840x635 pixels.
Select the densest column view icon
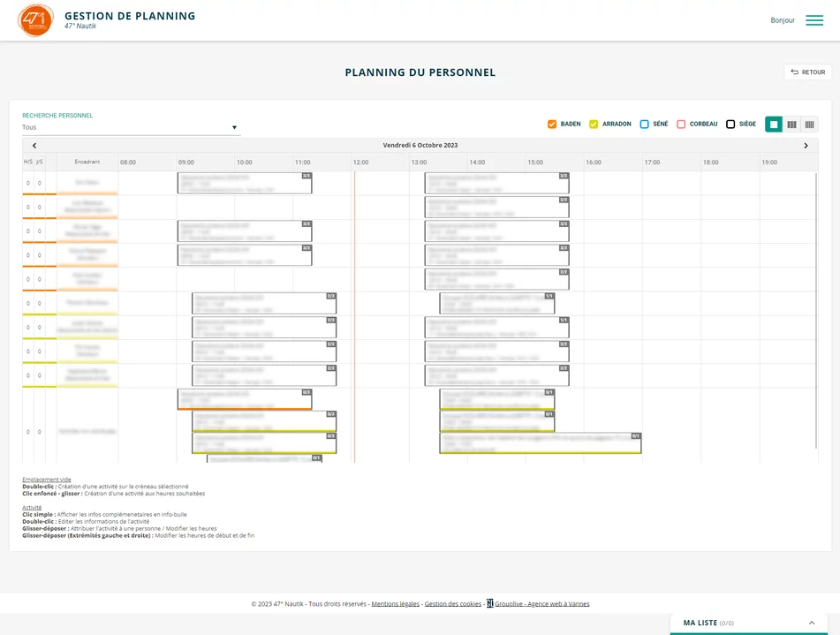(809, 125)
